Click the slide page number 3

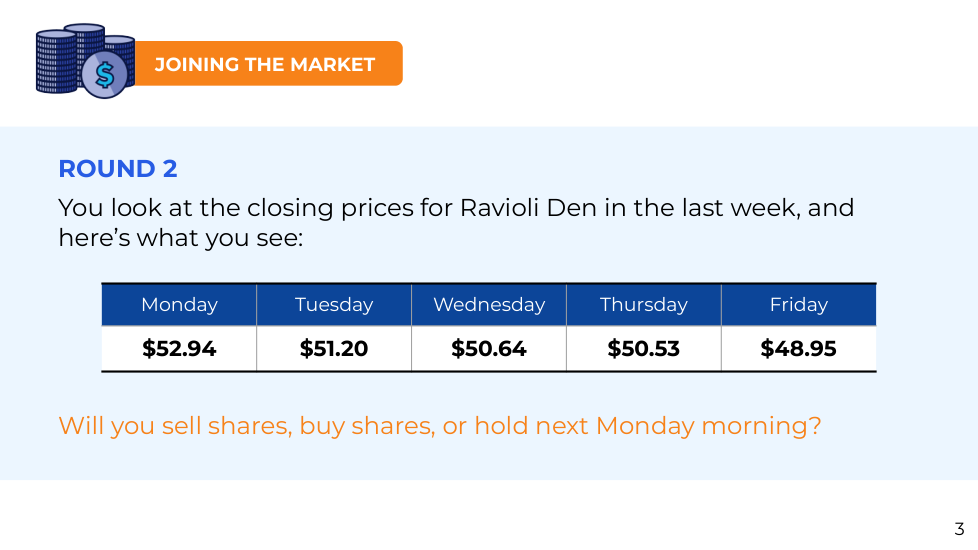pos(959,529)
